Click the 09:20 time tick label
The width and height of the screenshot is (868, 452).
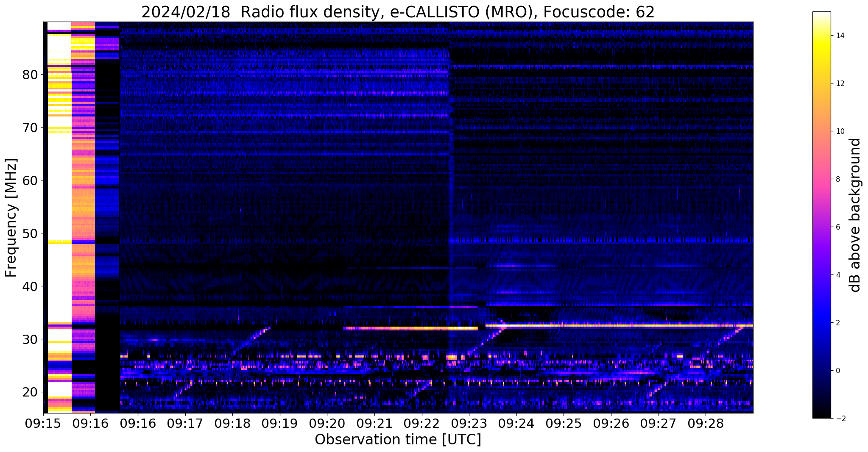pyautogui.click(x=327, y=423)
